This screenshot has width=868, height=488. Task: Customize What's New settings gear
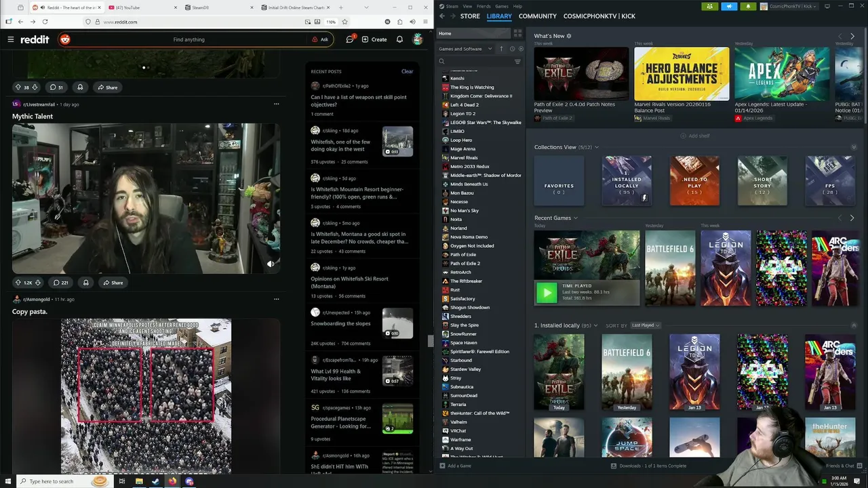(x=569, y=36)
